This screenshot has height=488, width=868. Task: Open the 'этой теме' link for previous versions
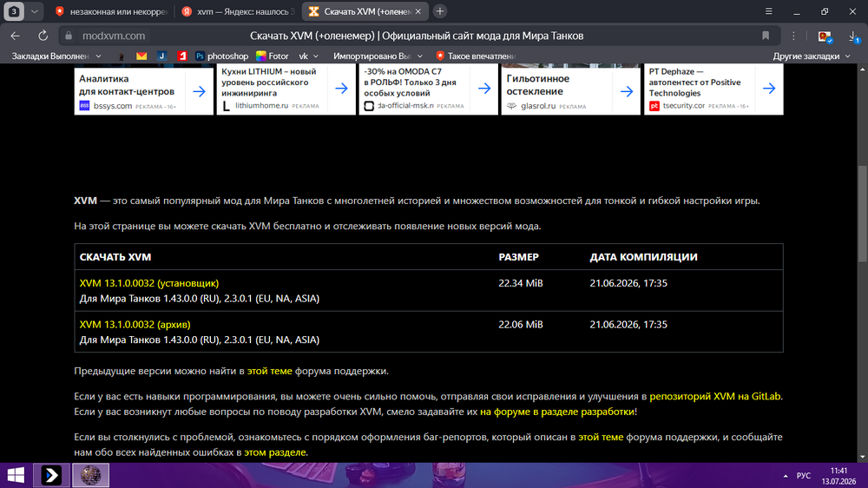[x=270, y=371]
